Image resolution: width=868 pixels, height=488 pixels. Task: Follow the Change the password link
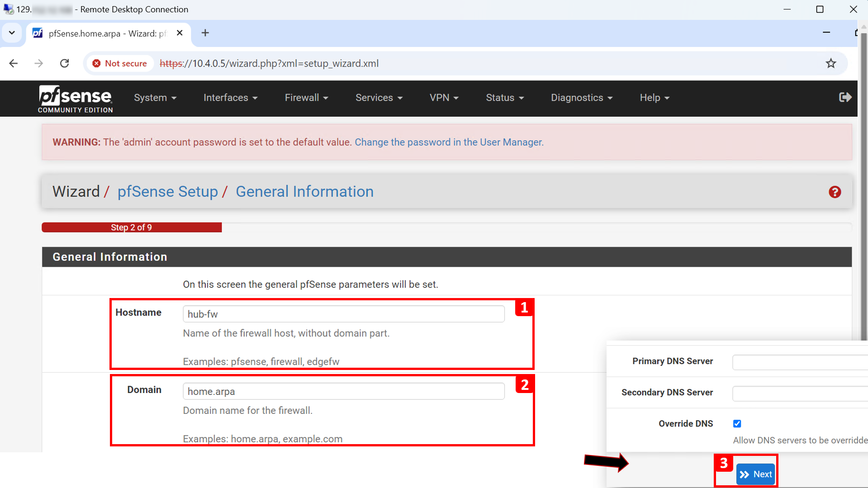coord(448,142)
